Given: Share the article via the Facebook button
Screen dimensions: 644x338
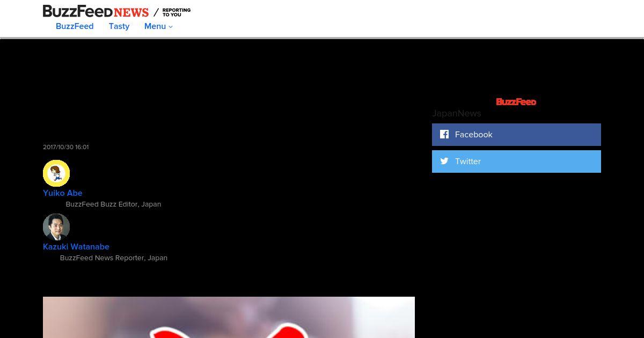Looking at the screenshot, I should coord(516,135).
